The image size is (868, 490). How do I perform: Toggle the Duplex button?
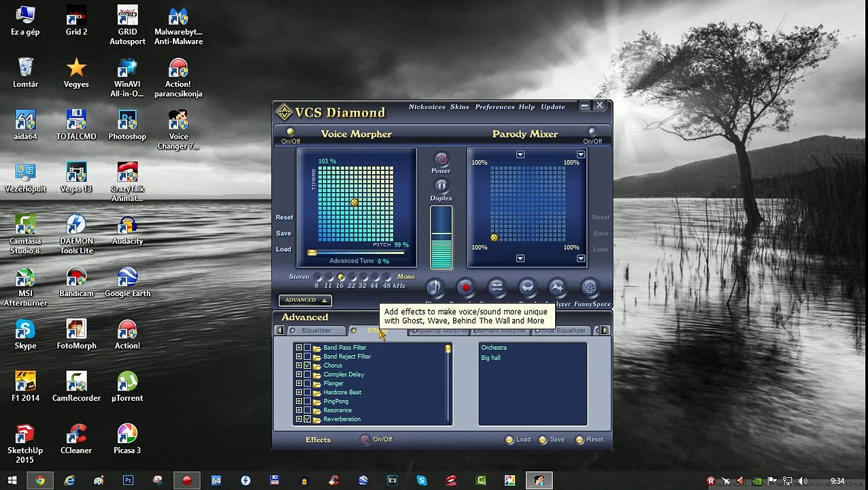[x=441, y=186]
